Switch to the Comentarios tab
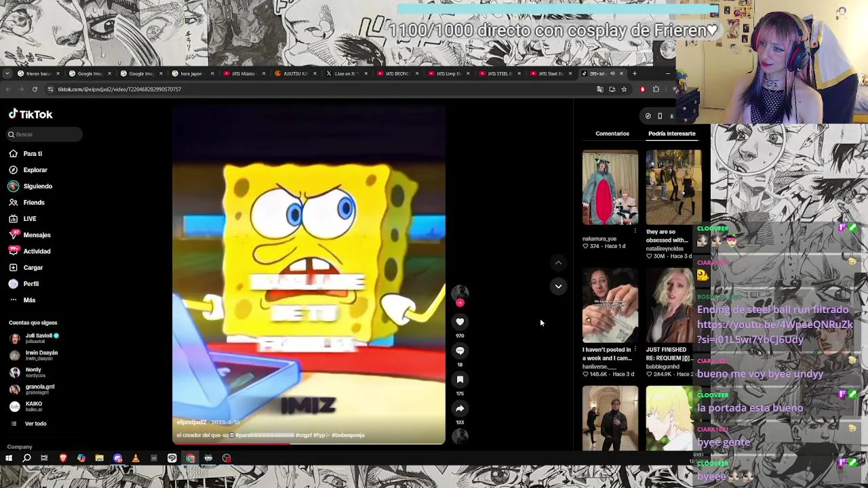This screenshot has width=868, height=488. point(612,134)
